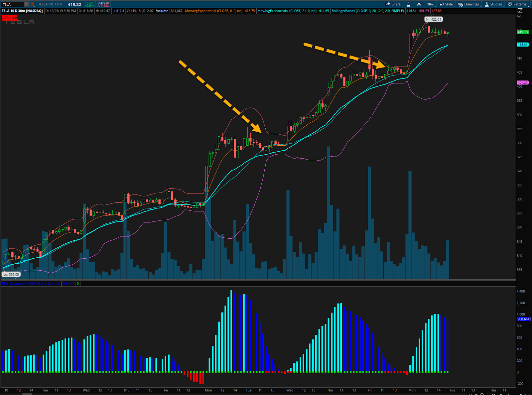532x395 pixels.
Task: Click the ATR = 2.9 red label
Action: click(9, 18)
